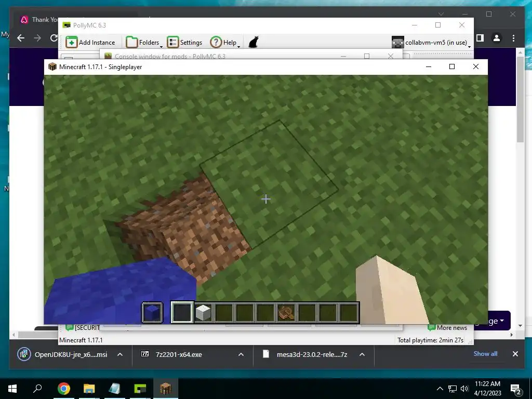Select the brown item in hotbar slot
This screenshot has width=532, height=399.
click(286, 312)
